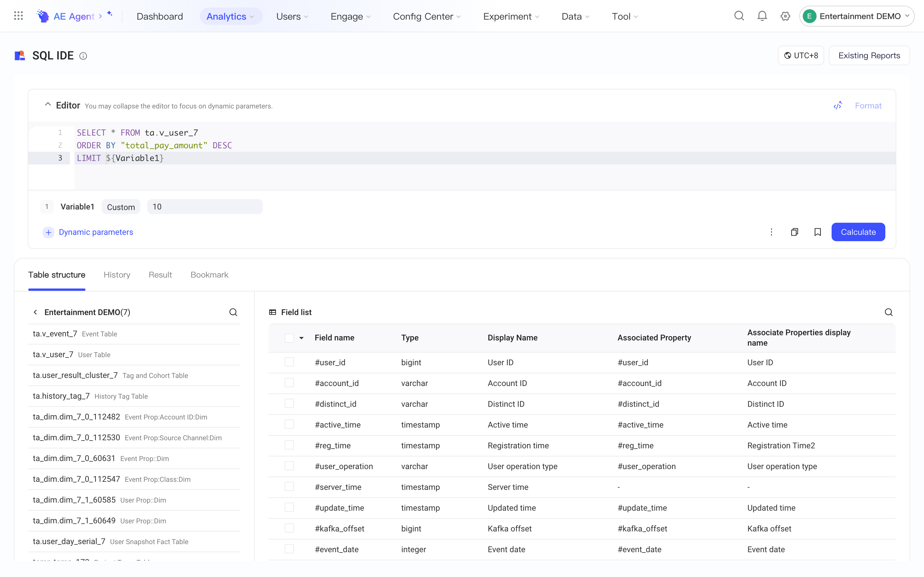Screen dimensions: 924x577
Task: Open the Experiment menu
Action: [x=511, y=16]
